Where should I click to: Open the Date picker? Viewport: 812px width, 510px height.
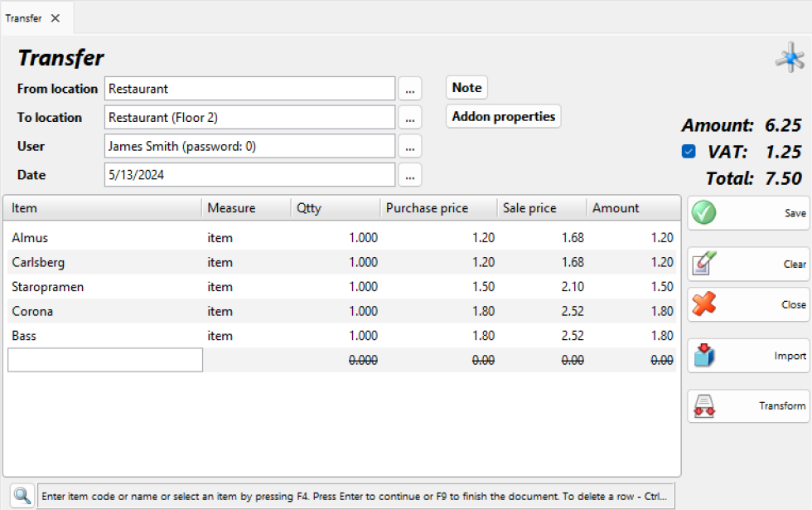point(409,175)
